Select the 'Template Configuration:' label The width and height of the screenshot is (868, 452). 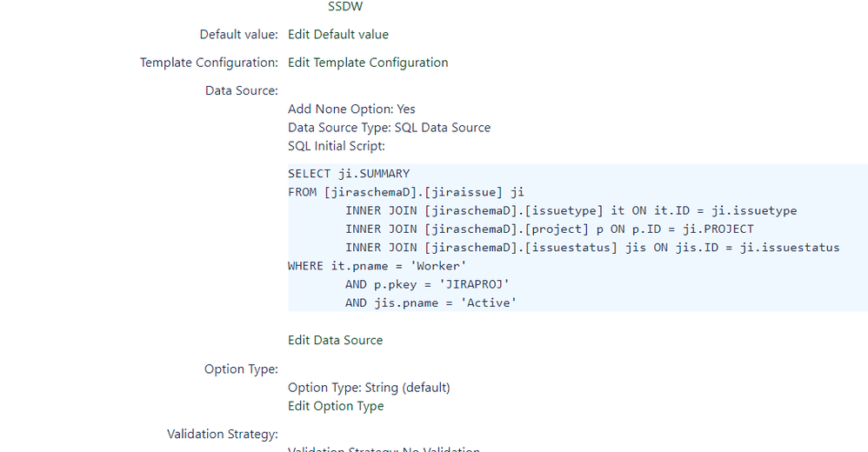tap(209, 63)
